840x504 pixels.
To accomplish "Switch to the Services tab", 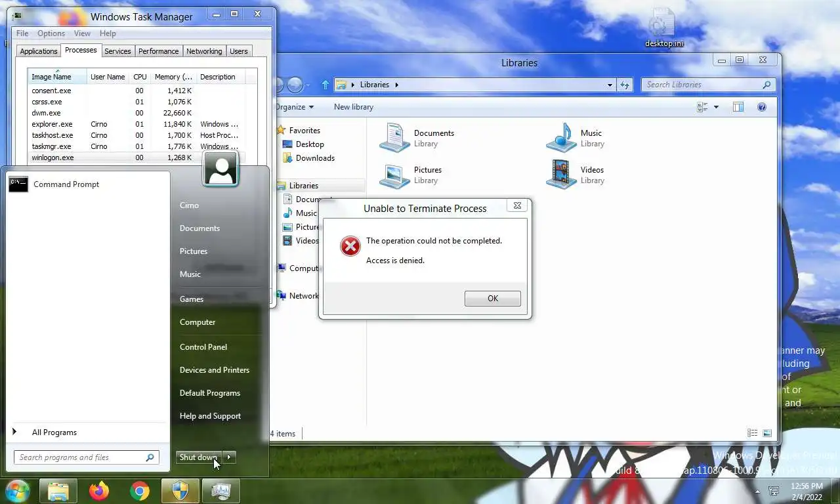I will (117, 51).
